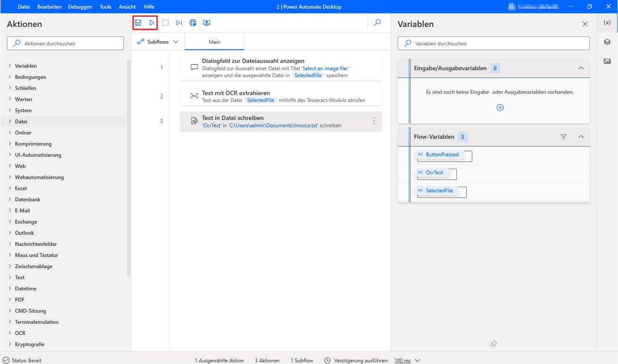Save the flow with the disk icon
Viewport: 618px width, 364px height.
138,23
